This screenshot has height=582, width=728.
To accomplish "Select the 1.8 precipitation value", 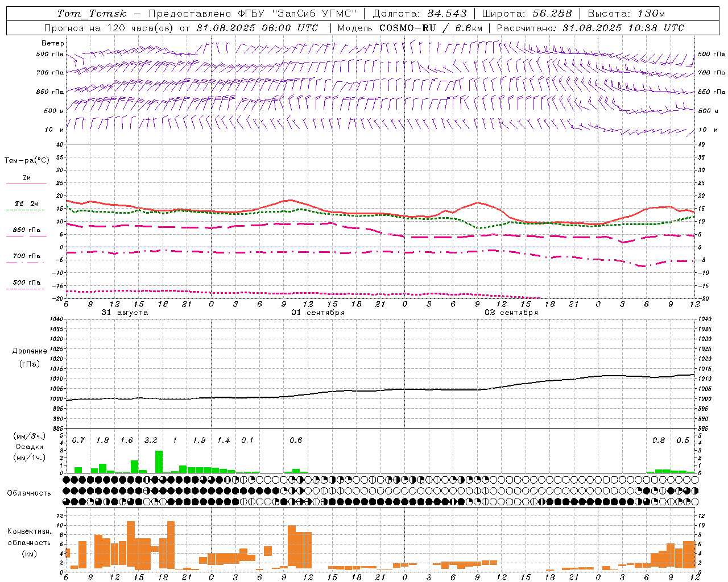I will pyautogui.click(x=102, y=440).
